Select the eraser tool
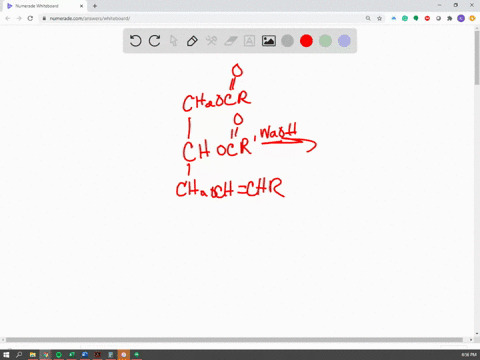Viewport: 480px width, 360px height. tap(230, 41)
